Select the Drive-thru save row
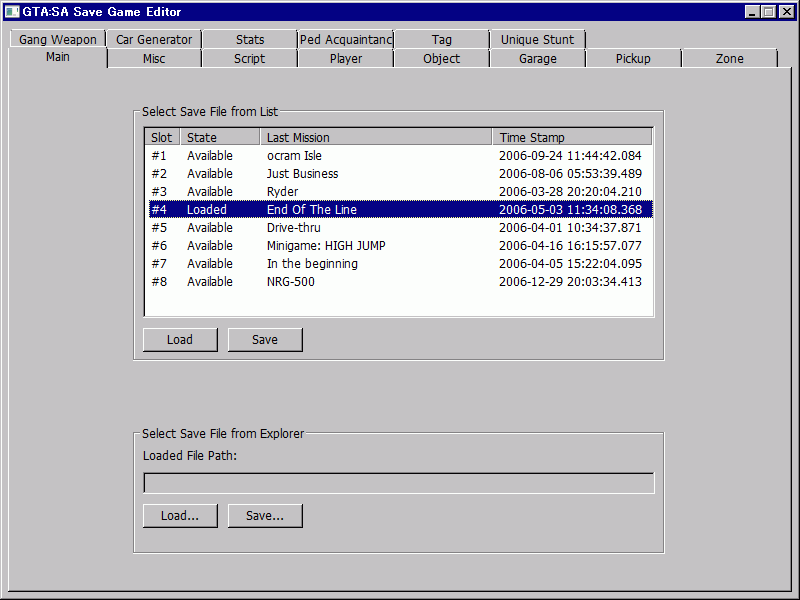800x600 pixels. (401, 228)
